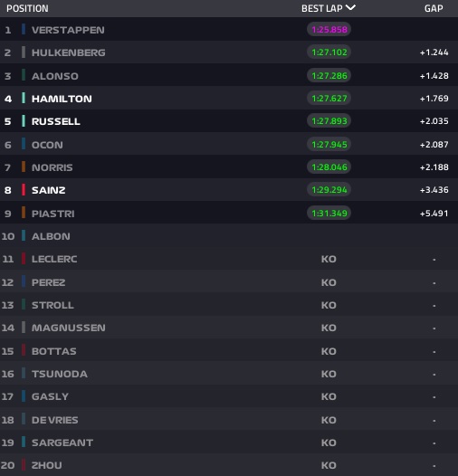Click Norris's orange team color bar
This screenshot has width=458, height=476.
[x=24, y=167]
